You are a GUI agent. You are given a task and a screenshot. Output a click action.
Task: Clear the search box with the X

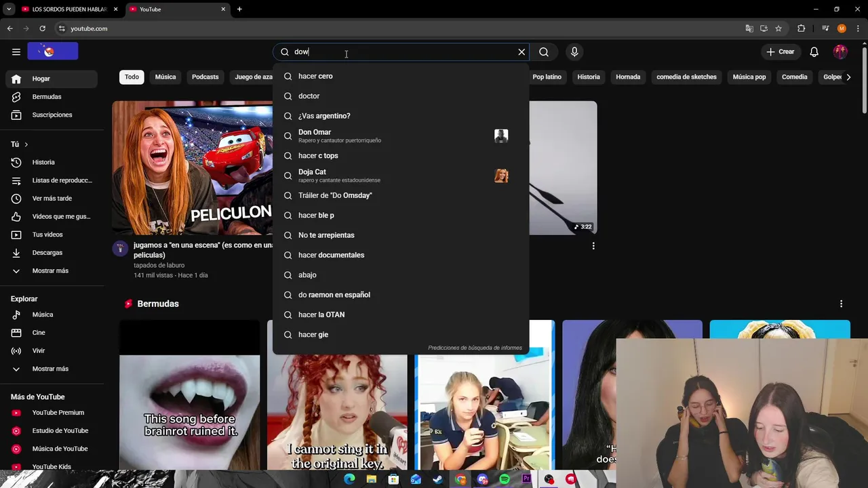coord(521,52)
